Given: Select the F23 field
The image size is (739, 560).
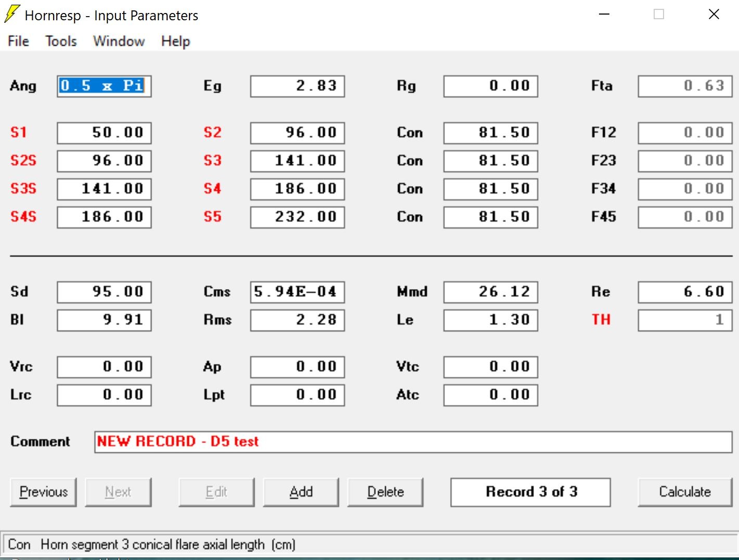Looking at the screenshot, I should pyautogui.click(x=685, y=161).
